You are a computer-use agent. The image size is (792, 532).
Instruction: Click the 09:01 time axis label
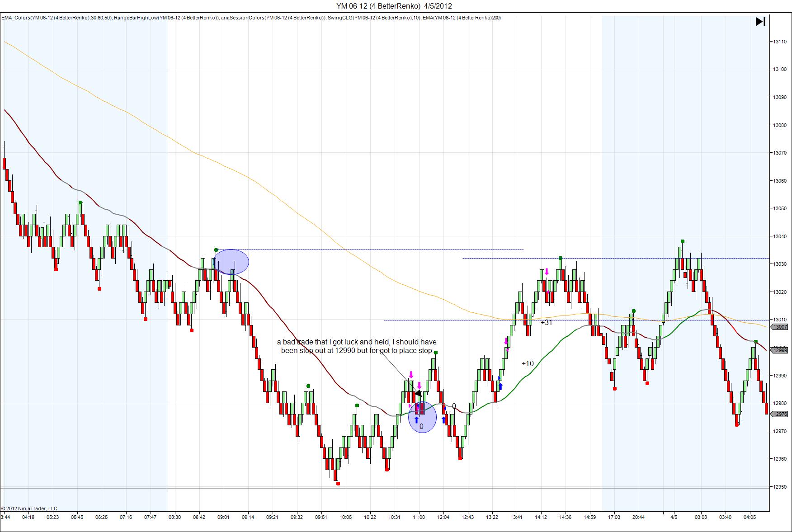223,517
